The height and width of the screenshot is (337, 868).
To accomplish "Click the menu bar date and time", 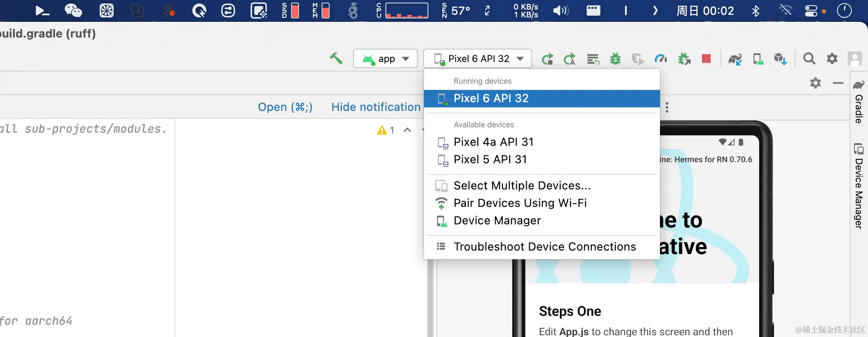I will (705, 10).
